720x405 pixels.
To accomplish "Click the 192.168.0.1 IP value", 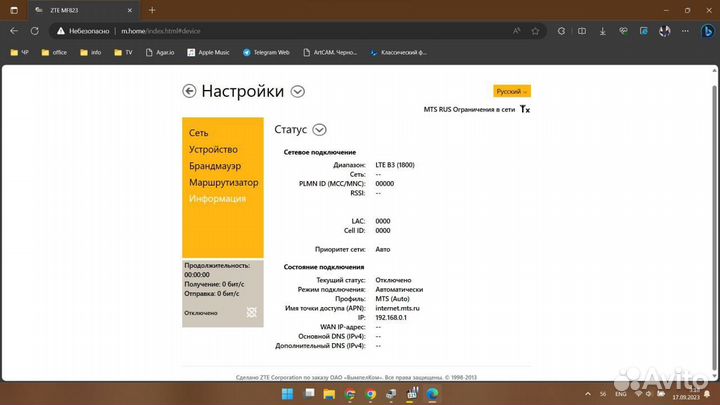I will 391,318.
